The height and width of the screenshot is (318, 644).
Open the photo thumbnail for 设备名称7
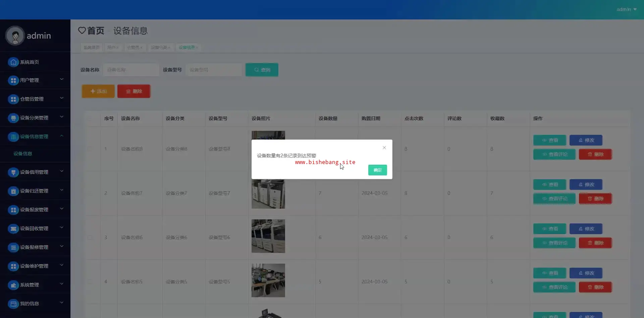point(268,194)
